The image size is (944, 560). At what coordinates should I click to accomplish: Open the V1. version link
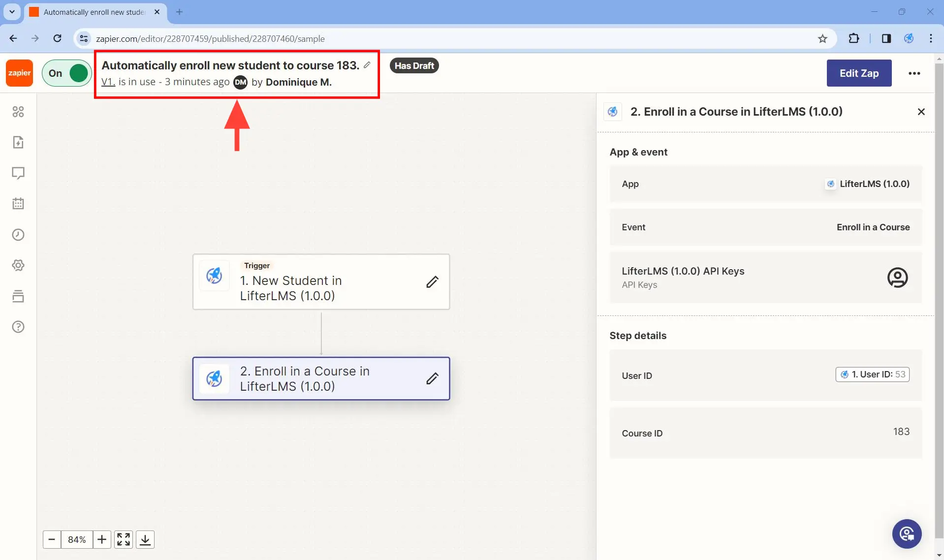tap(108, 82)
